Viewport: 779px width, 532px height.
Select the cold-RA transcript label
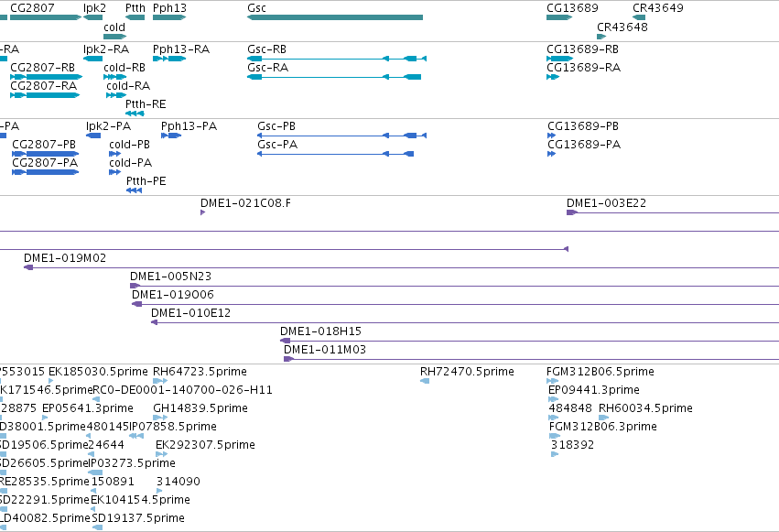pos(128,86)
